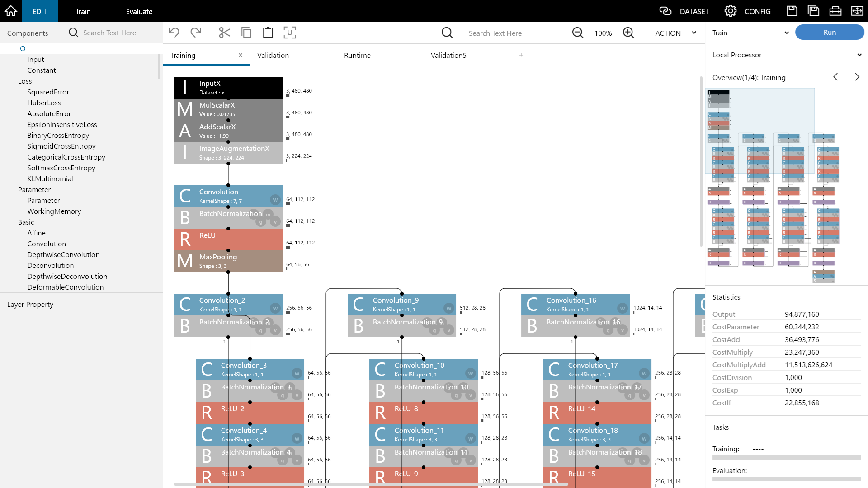868x488 pixels.
Task: Click the Copy icon in toolbar
Action: click(246, 33)
